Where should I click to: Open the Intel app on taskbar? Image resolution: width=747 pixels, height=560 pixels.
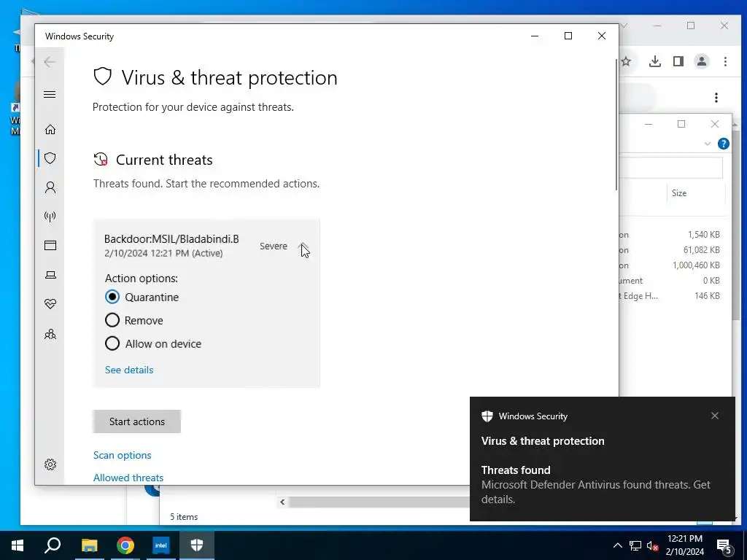pyautogui.click(x=161, y=545)
